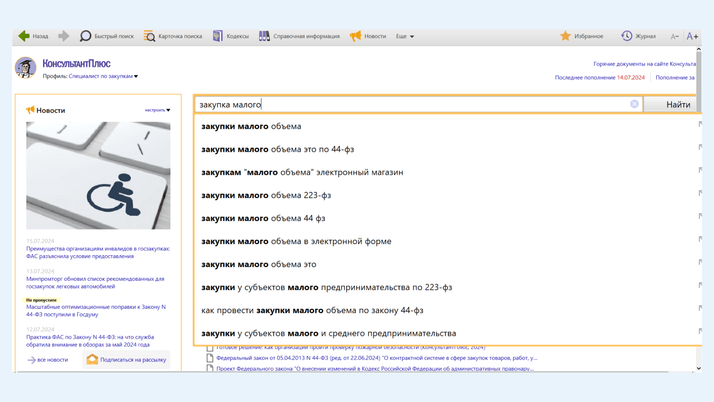
Task: Click the forward navigation arrow
Action: 63,36
